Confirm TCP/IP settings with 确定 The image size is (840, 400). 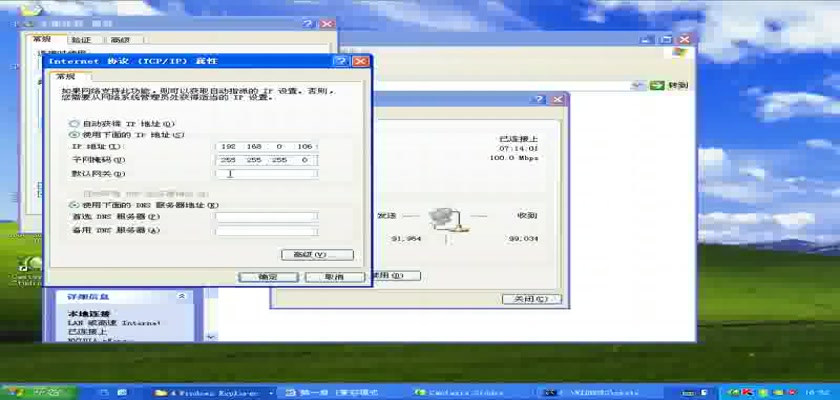tap(268, 277)
